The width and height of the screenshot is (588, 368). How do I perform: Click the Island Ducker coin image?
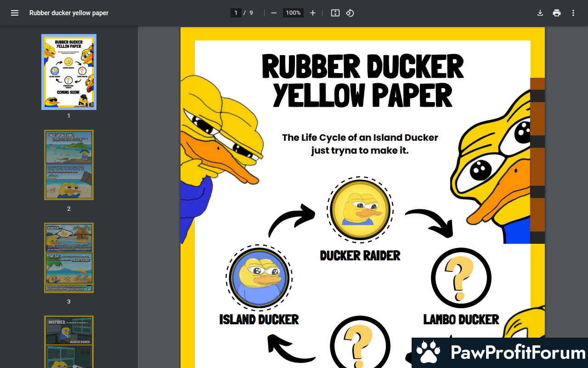259,277
